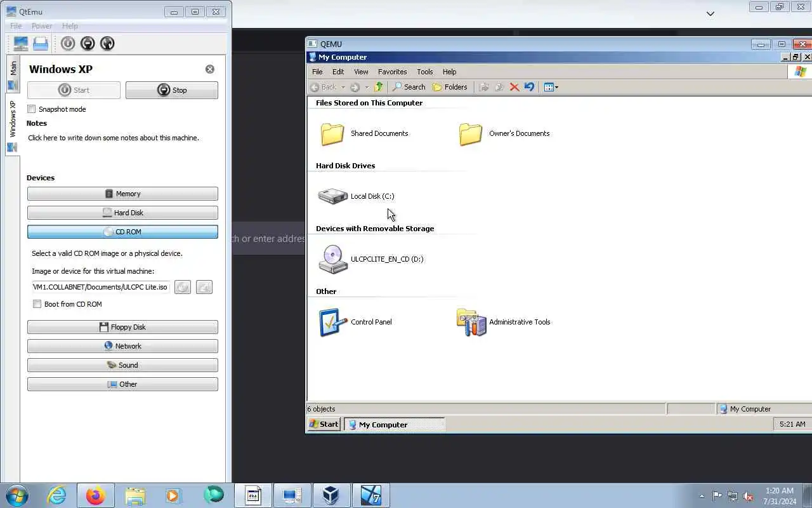
Task: Open the Tools menu in My Computer
Action: [x=425, y=72]
